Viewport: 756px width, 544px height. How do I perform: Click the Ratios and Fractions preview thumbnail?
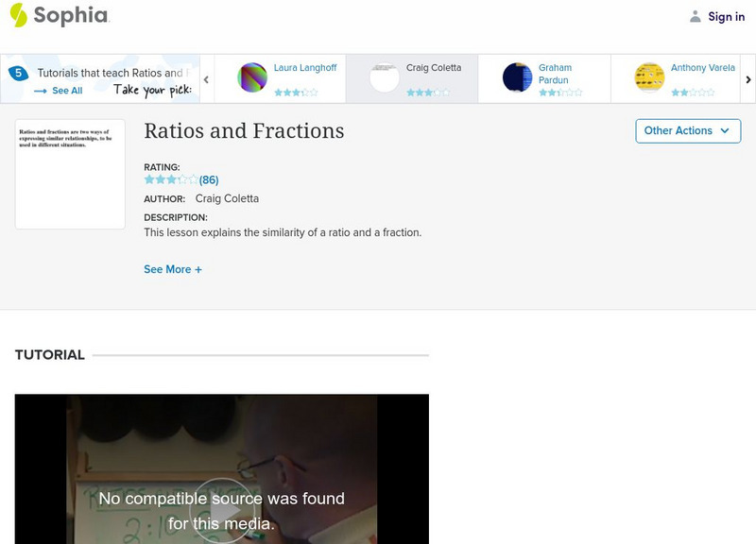coord(70,174)
